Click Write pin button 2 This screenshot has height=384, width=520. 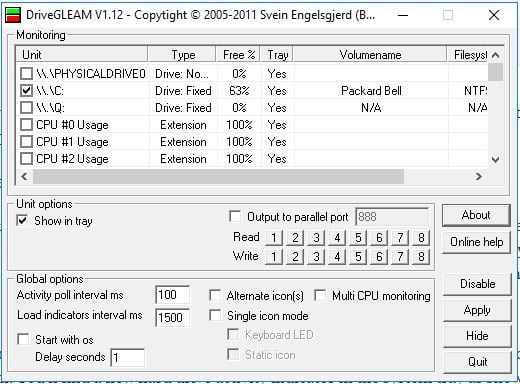295,257
